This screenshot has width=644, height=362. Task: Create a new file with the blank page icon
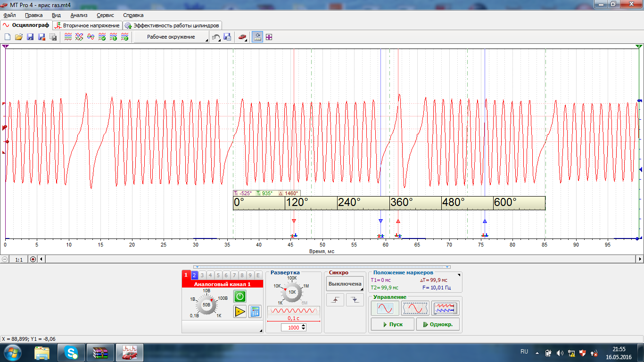[8, 37]
